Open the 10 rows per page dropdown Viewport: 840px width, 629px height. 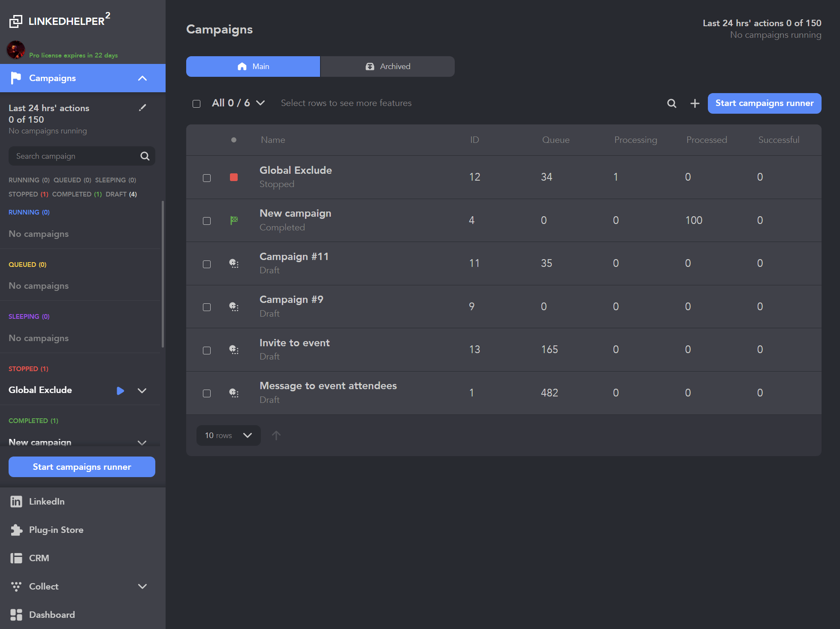pyautogui.click(x=228, y=435)
